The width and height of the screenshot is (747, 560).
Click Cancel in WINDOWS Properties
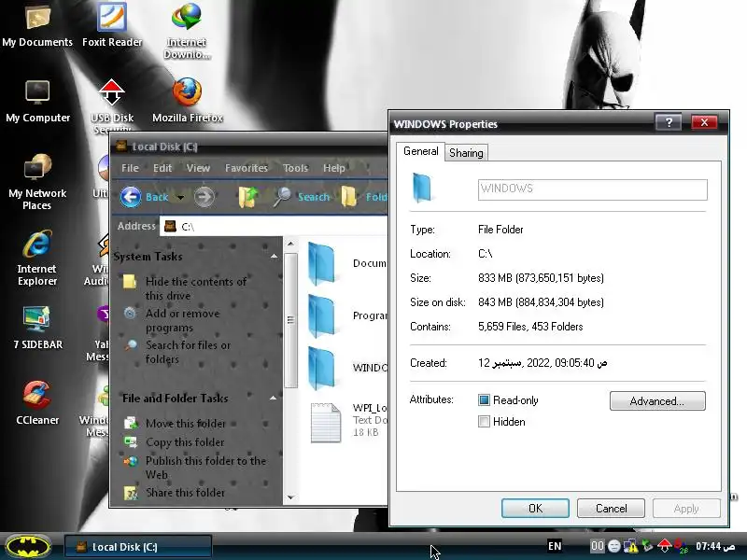pyautogui.click(x=611, y=508)
